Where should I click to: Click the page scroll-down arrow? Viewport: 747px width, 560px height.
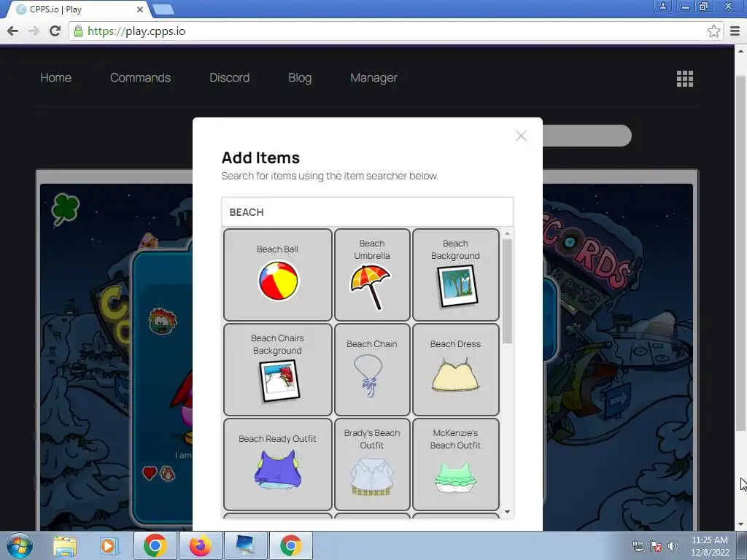click(x=740, y=525)
